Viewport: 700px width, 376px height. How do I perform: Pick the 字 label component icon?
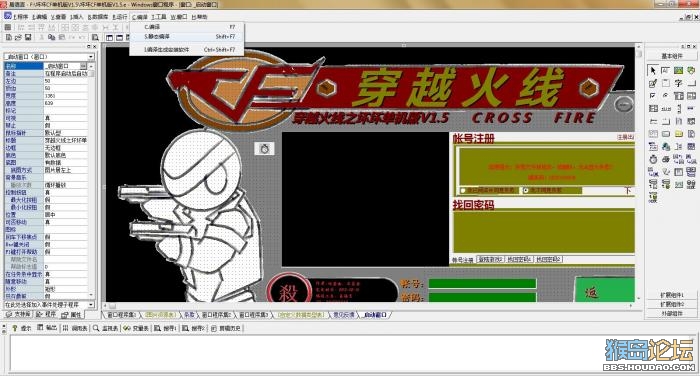679,83
